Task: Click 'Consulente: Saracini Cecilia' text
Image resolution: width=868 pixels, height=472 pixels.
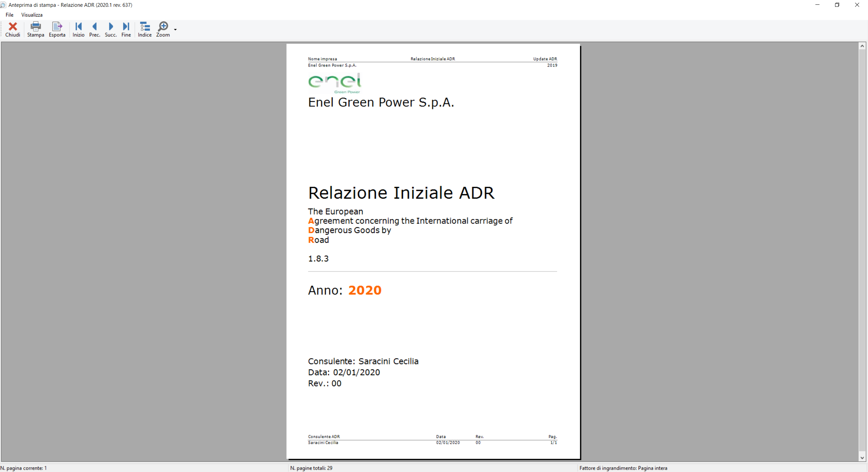Action: click(363, 361)
